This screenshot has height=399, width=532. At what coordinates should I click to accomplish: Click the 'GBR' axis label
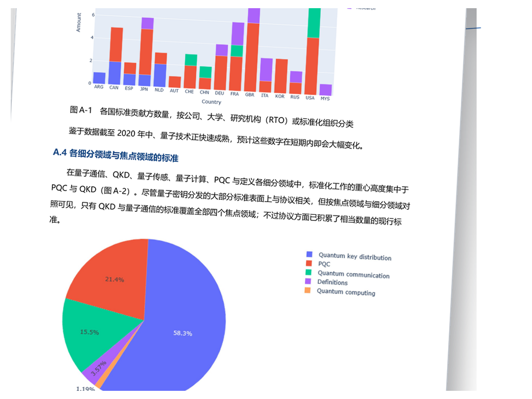click(250, 95)
